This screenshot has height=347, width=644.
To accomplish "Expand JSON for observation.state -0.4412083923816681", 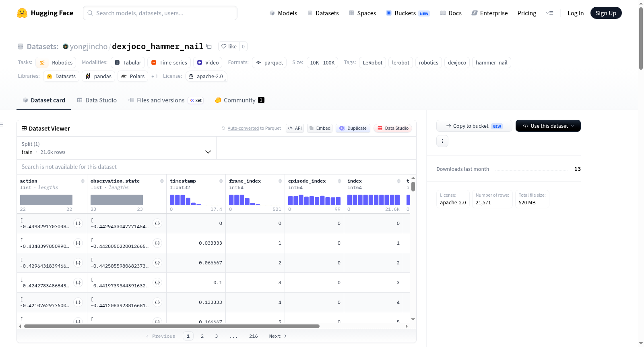I will (x=157, y=302).
